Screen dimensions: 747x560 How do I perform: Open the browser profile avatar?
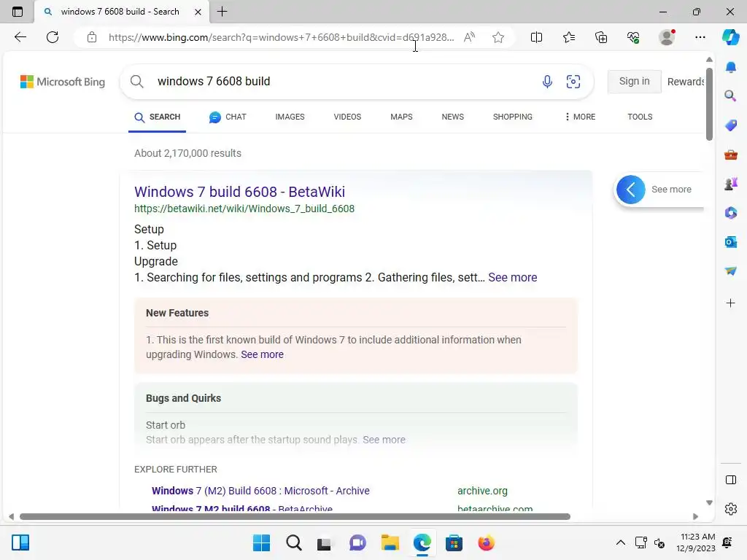click(667, 37)
